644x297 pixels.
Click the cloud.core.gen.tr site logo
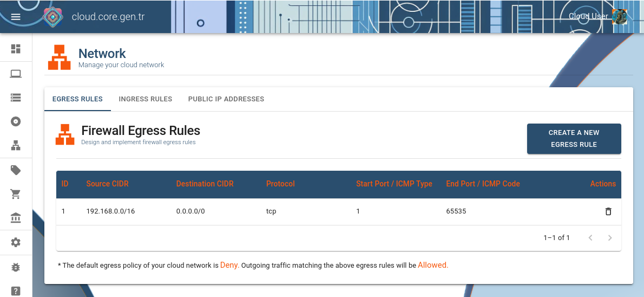point(53,17)
